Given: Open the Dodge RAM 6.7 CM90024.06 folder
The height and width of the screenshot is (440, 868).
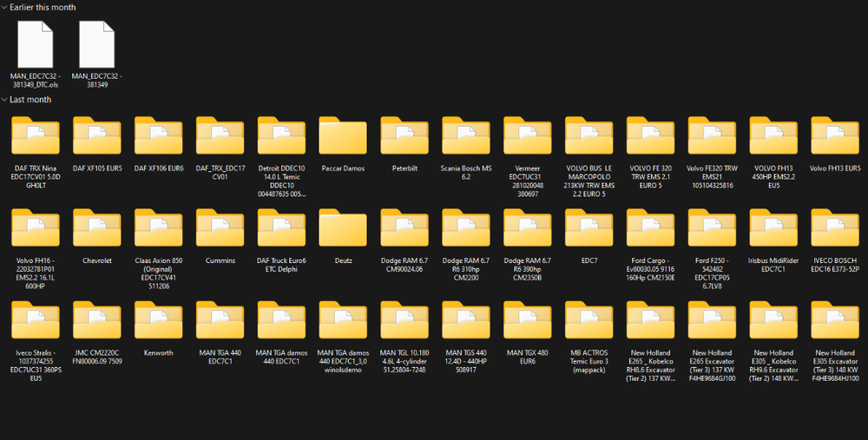Looking at the screenshot, I should click(404, 228).
